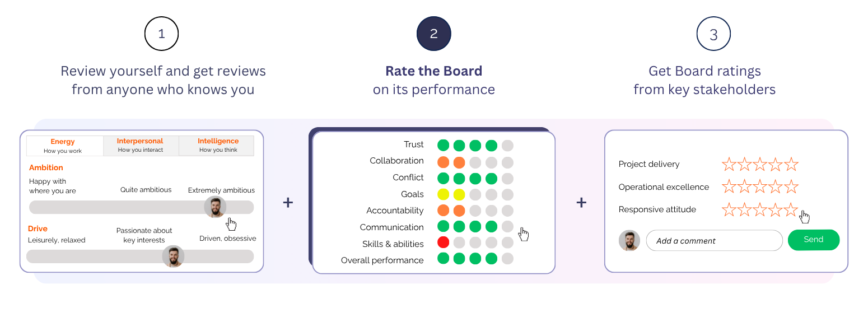Click the step 1 circle icon
Viewport: 868px width, 336px height.
161,34
